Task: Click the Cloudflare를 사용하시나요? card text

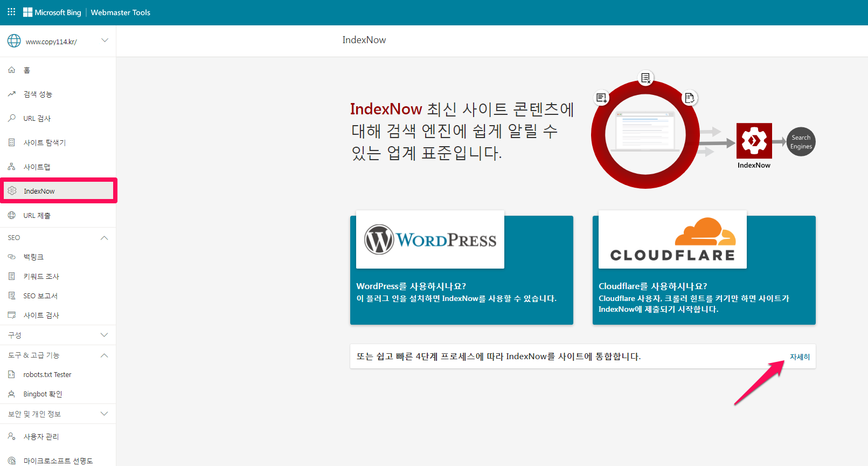Action: tap(653, 286)
